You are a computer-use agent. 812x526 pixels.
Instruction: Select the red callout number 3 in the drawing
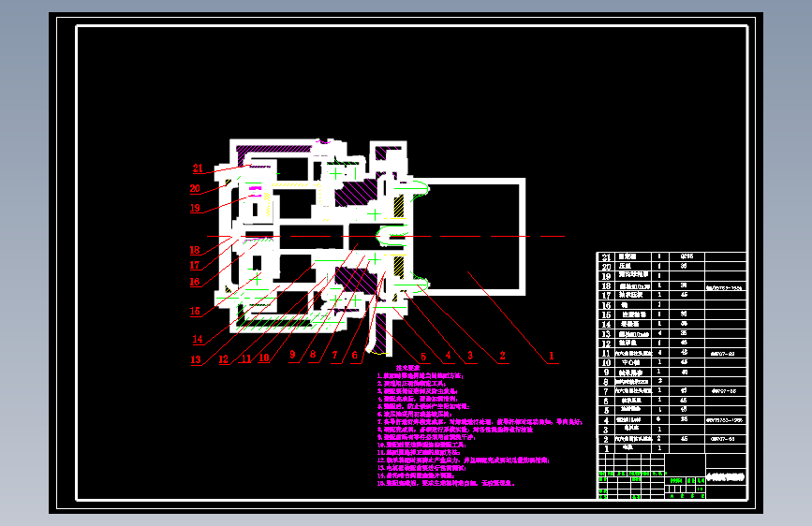coord(470,355)
